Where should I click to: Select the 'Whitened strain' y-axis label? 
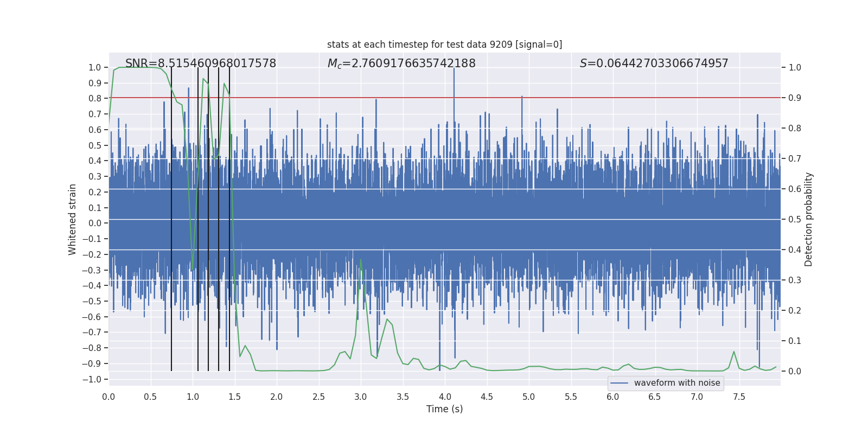pos(73,219)
